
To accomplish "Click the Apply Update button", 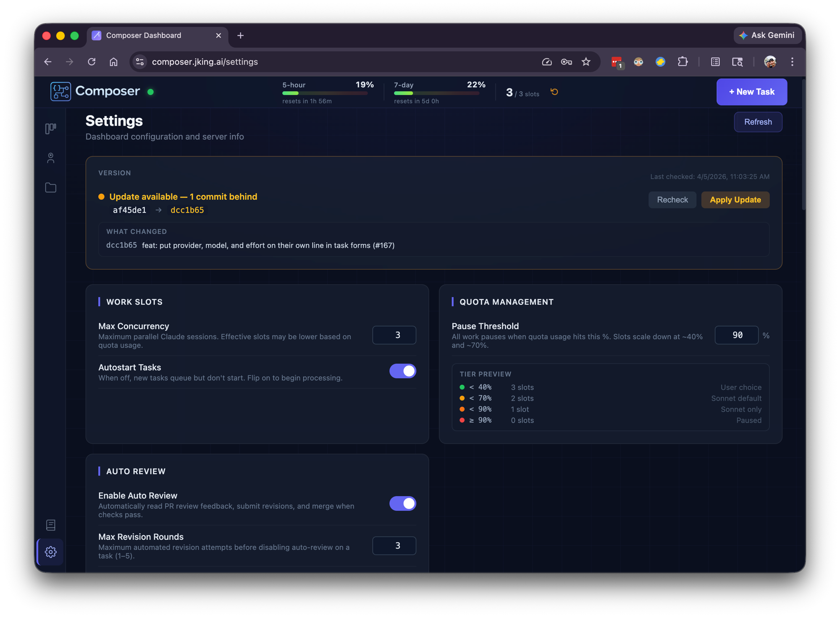I will (x=735, y=200).
